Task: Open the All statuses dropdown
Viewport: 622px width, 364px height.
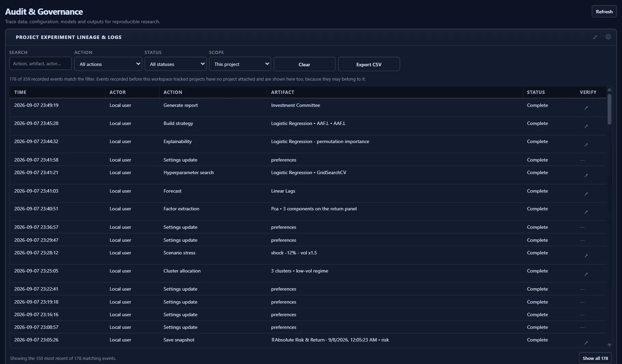Action: (x=175, y=64)
